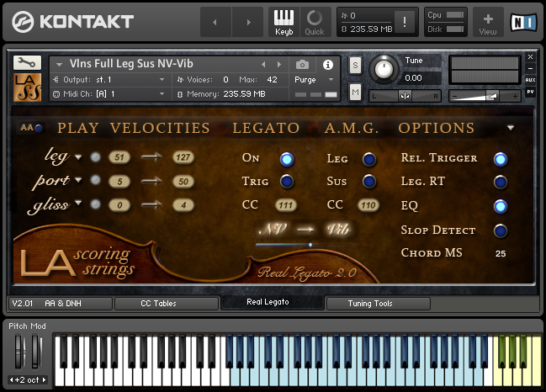The image size is (546, 392).
Task: Click port maximum velocity value 50
Action: [183, 182]
